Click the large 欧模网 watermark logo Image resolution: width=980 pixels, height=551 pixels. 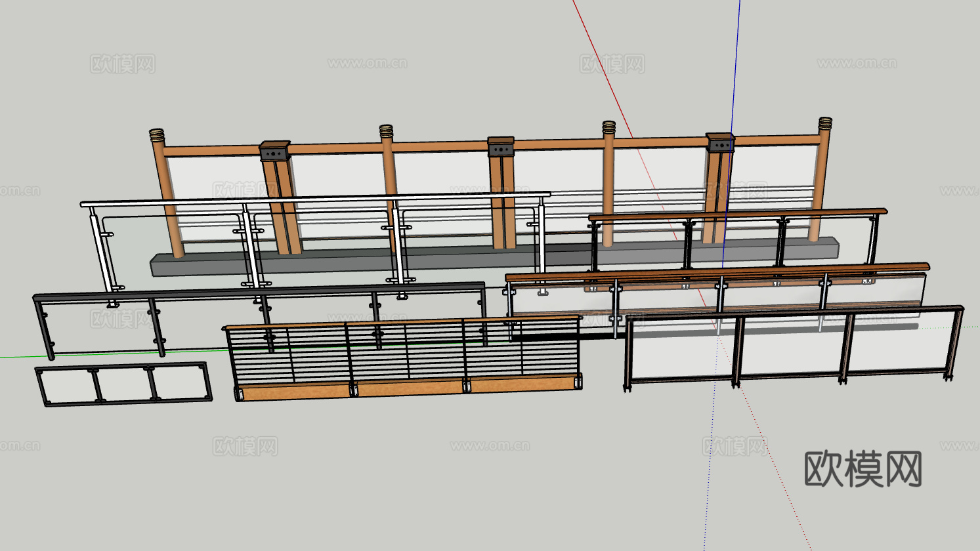click(863, 468)
